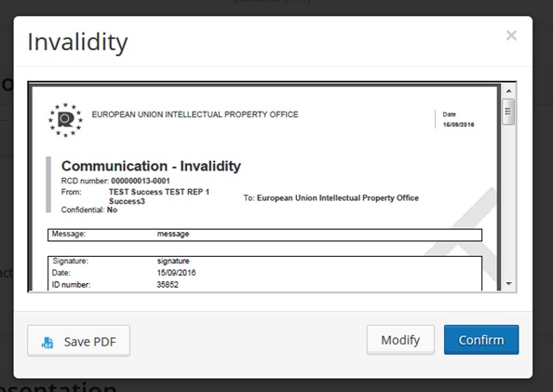Click the scroll down arrow in preview

coord(508,283)
